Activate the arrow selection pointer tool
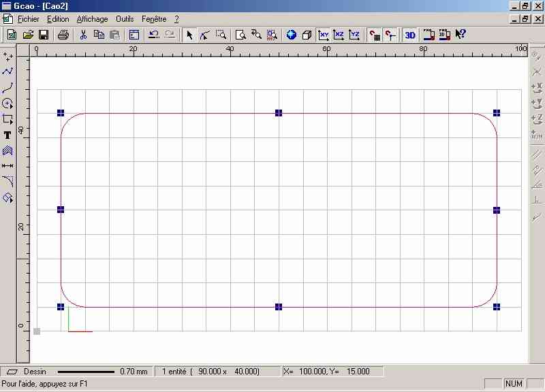Image resolution: width=545 pixels, height=392 pixels. coord(189,35)
